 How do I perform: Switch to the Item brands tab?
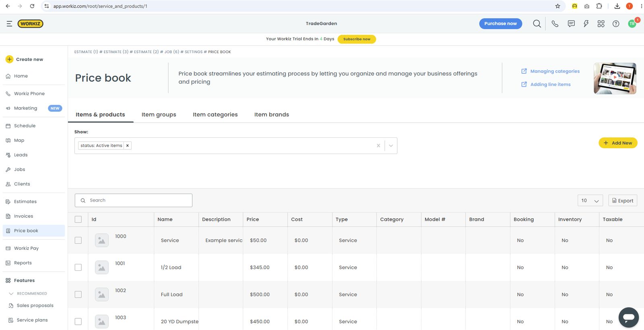(272, 115)
